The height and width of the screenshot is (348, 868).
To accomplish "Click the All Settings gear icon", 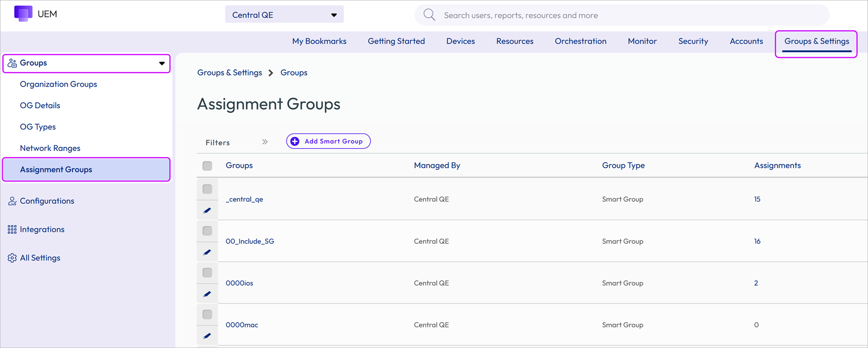I will click(12, 258).
